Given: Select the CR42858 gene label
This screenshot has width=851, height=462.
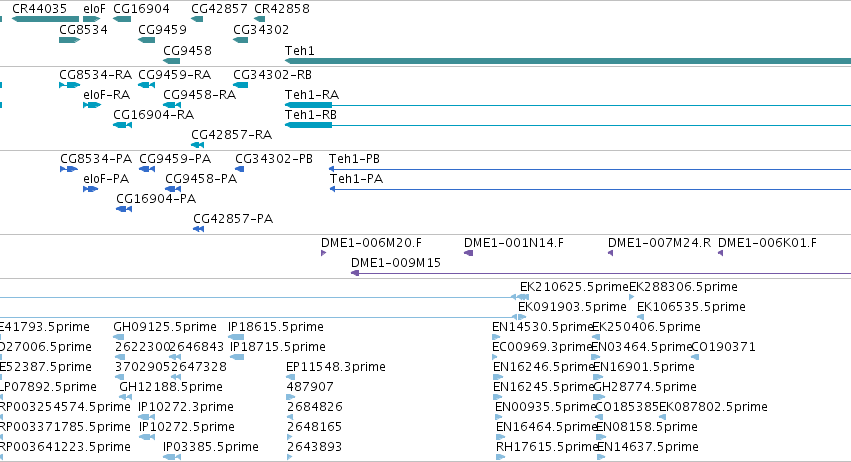Looking at the screenshot, I should pyautogui.click(x=282, y=9).
